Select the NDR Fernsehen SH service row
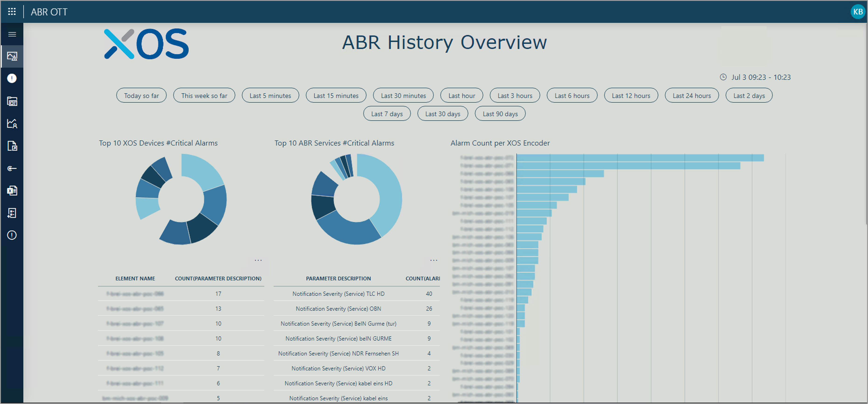The width and height of the screenshot is (868, 404). pos(356,353)
